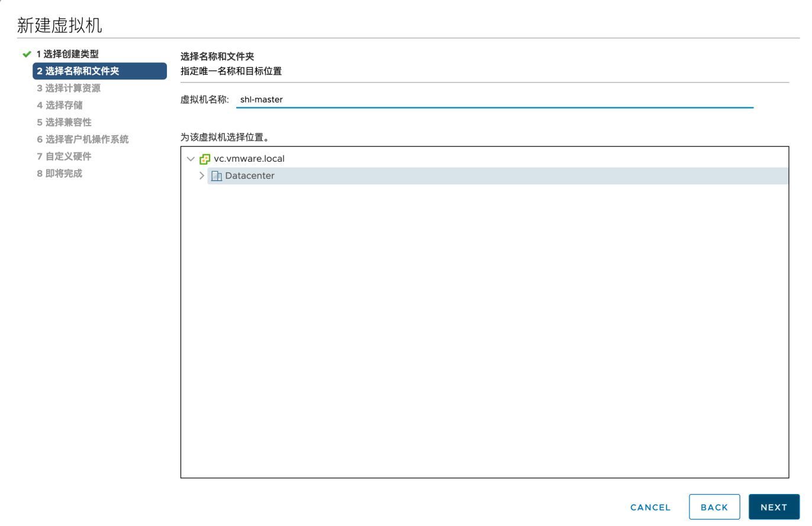
Task: Click the 虚拟机名称 label
Action: pyautogui.click(x=204, y=100)
